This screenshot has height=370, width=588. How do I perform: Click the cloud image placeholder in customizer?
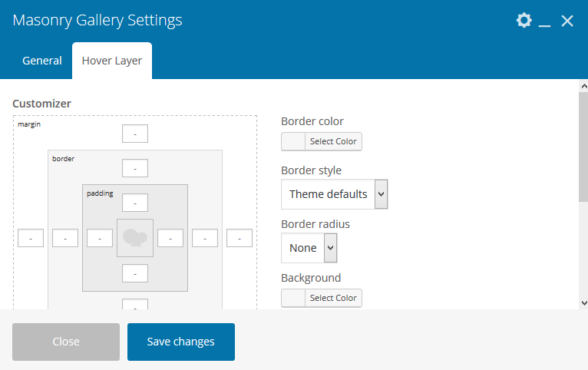coord(135,238)
